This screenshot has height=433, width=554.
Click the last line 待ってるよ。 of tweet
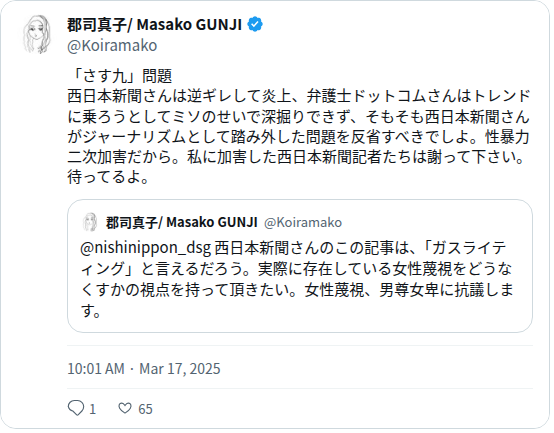[x=108, y=177]
